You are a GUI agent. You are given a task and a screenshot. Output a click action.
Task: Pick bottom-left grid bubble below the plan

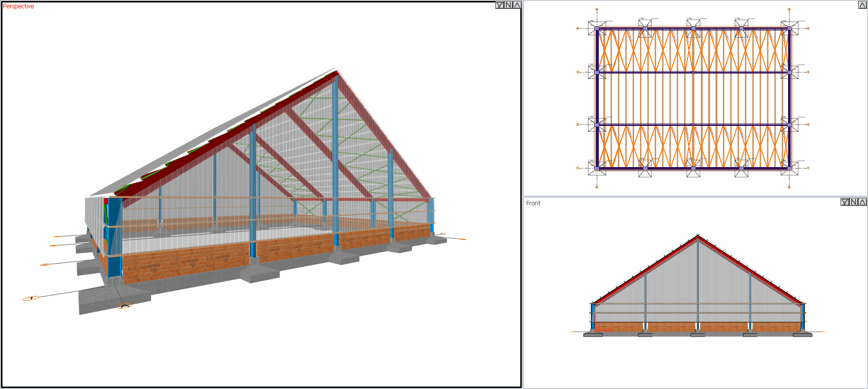coord(597,187)
